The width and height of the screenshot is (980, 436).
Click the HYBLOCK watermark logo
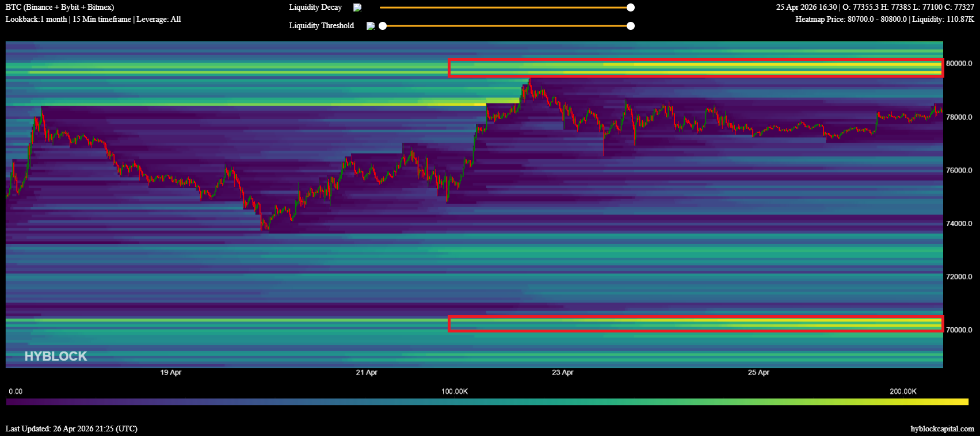pos(56,356)
